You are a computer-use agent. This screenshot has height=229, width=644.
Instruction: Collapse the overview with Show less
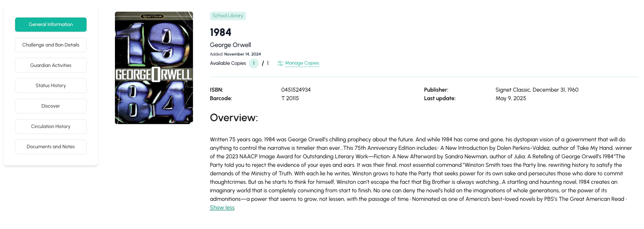tap(222, 207)
